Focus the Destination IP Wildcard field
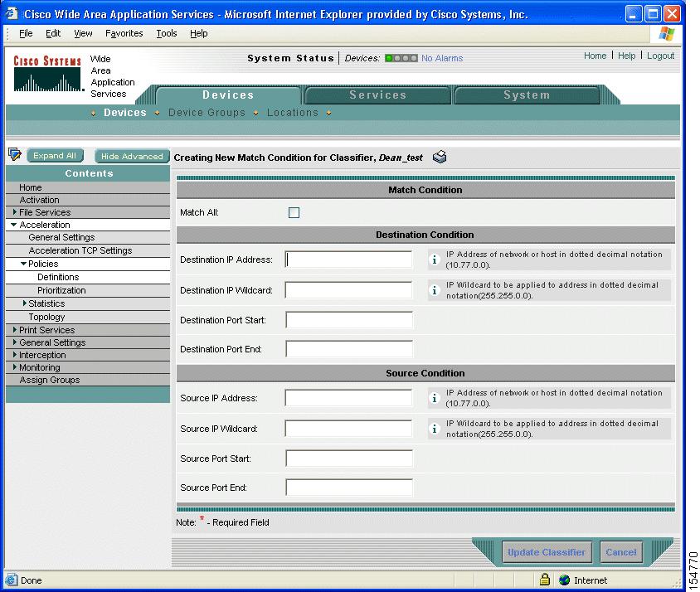 [x=348, y=290]
